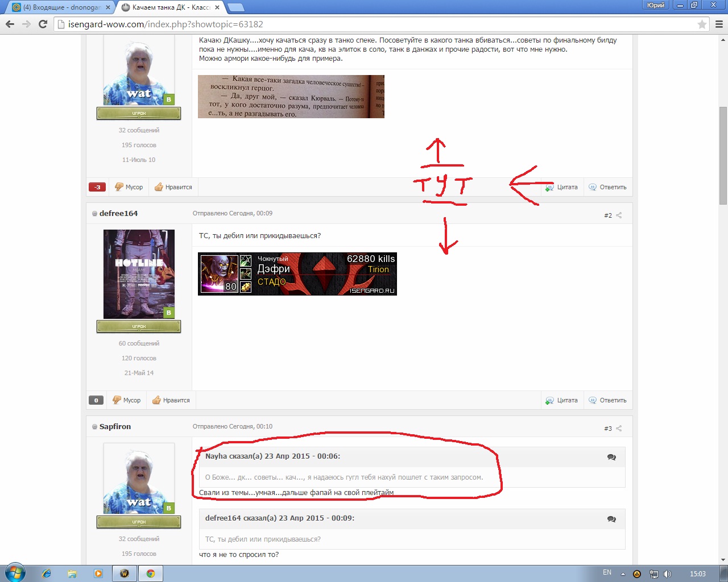Like the first post with Нравится

click(173, 187)
